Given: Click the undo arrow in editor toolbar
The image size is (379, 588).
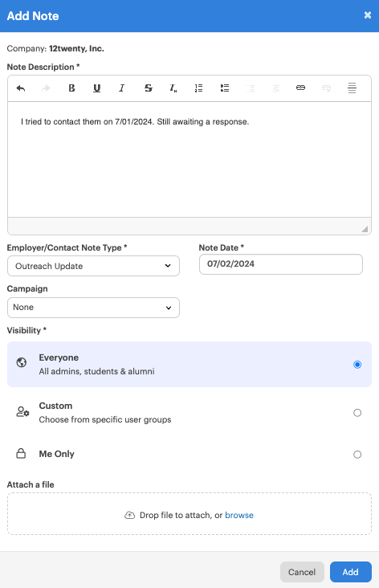Looking at the screenshot, I should (x=21, y=88).
